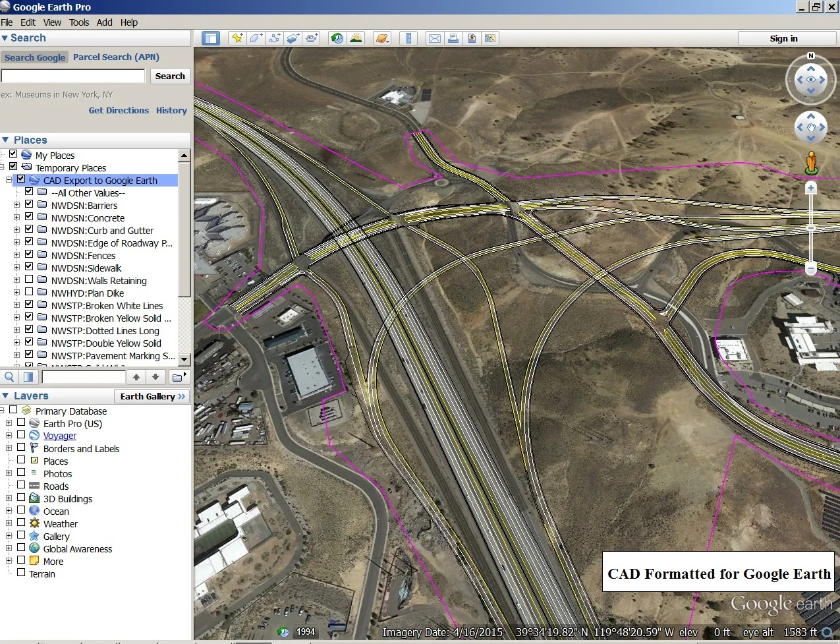
Task: Expand NWSTP:Dotted Lines Long folder
Action: pyautogui.click(x=16, y=330)
